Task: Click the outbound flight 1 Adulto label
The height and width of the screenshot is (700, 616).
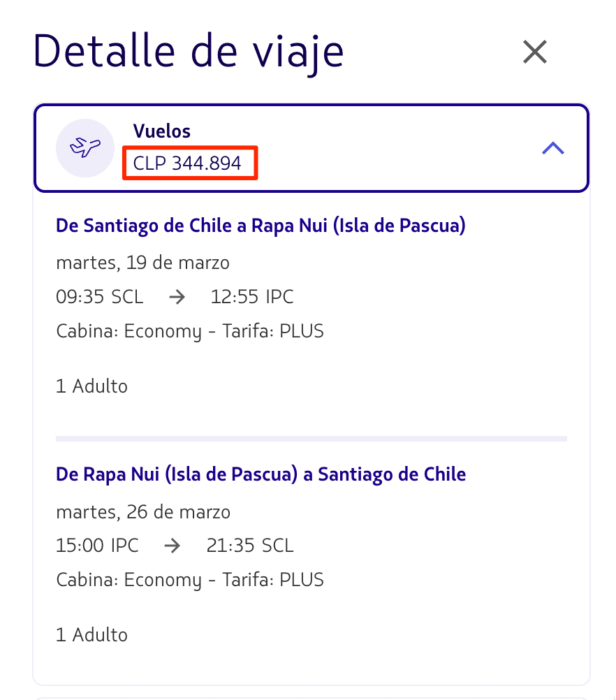Action: (x=91, y=386)
